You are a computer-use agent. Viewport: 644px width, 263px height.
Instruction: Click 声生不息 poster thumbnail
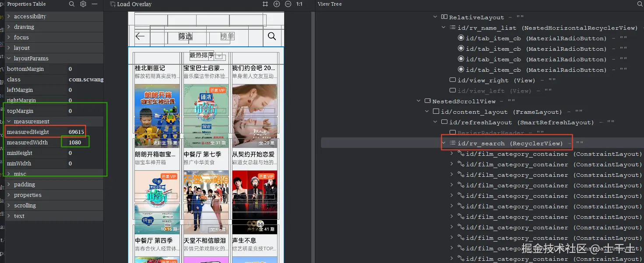coord(255,202)
